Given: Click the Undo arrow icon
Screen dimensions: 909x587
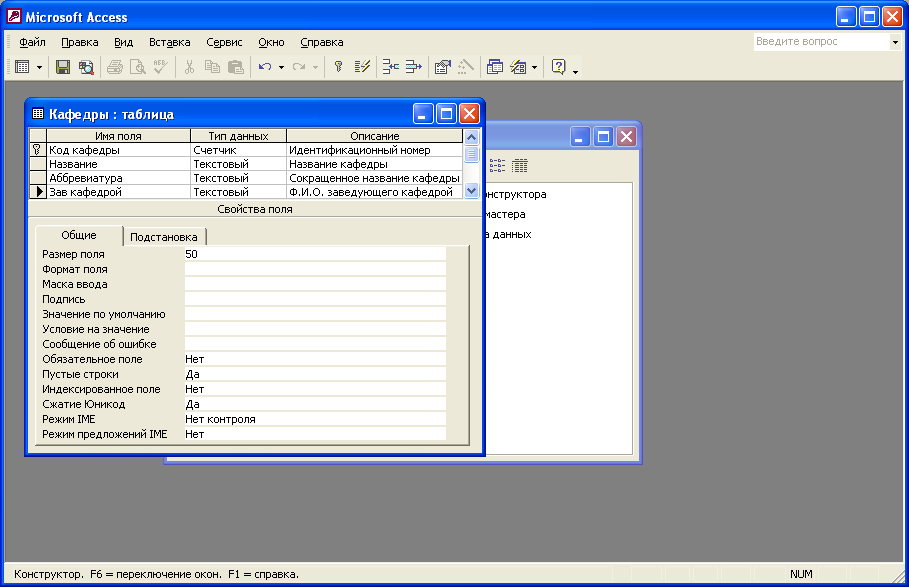Looking at the screenshot, I should 265,67.
